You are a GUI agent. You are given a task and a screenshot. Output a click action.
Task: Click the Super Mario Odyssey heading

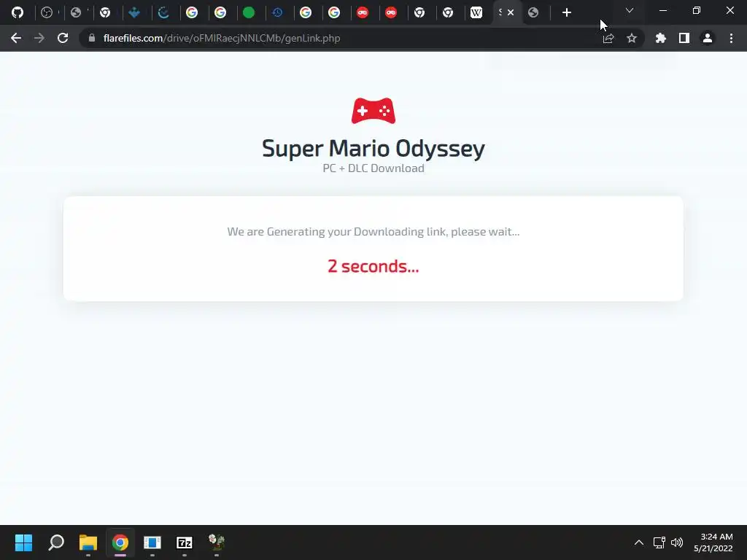(x=373, y=148)
